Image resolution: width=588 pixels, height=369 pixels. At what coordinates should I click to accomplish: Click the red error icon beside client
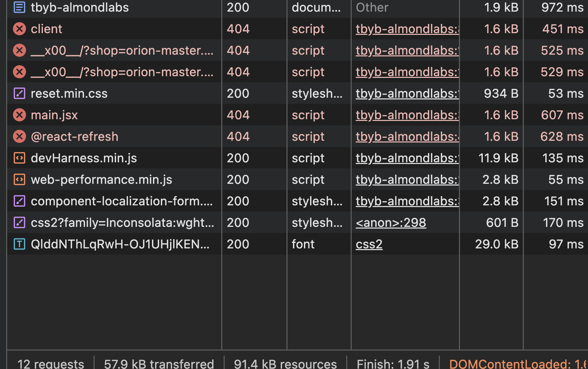tap(19, 29)
